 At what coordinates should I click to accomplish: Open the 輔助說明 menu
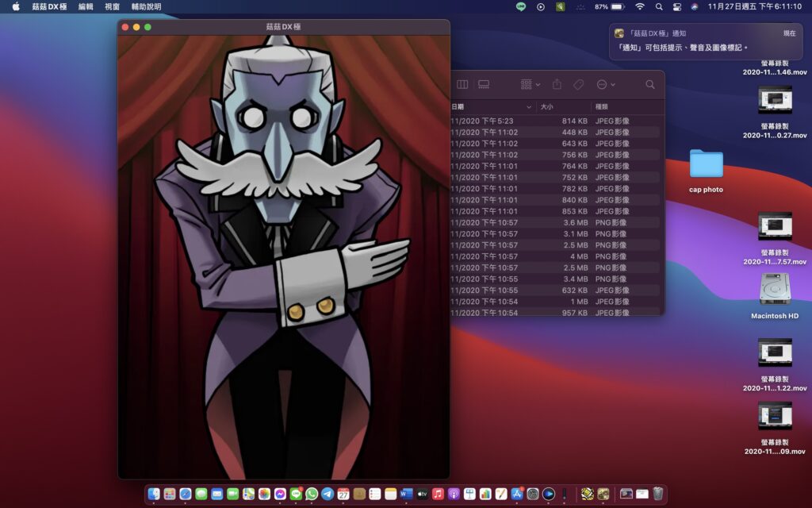[146, 6]
